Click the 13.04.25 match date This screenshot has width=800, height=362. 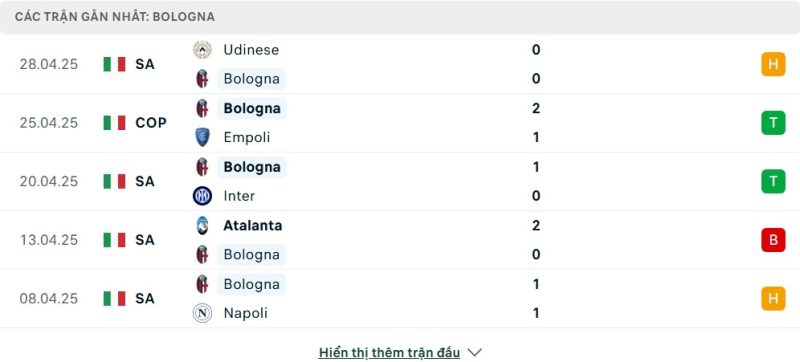point(49,240)
